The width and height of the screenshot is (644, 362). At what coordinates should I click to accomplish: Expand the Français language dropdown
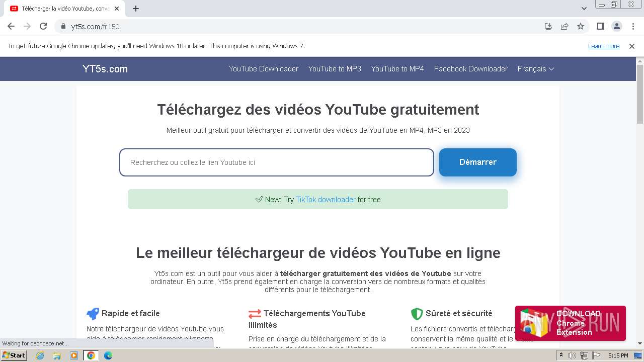(536, 69)
